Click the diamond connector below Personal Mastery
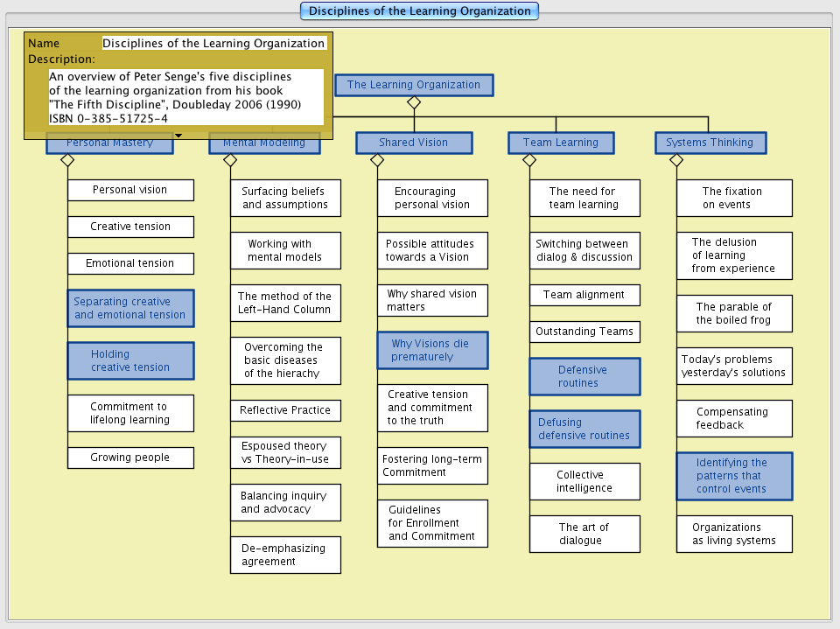Viewport: 840px width, 629px height. click(x=66, y=160)
